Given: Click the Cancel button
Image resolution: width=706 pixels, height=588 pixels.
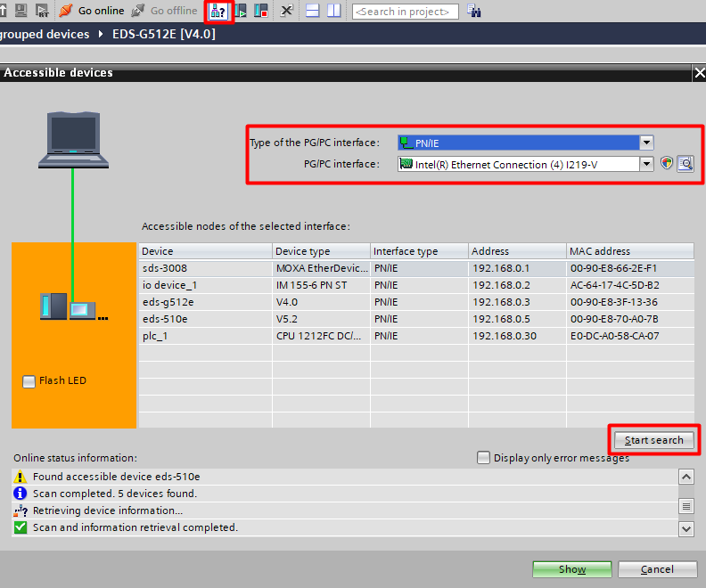Looking at the screenshot, I should point(657,569).
